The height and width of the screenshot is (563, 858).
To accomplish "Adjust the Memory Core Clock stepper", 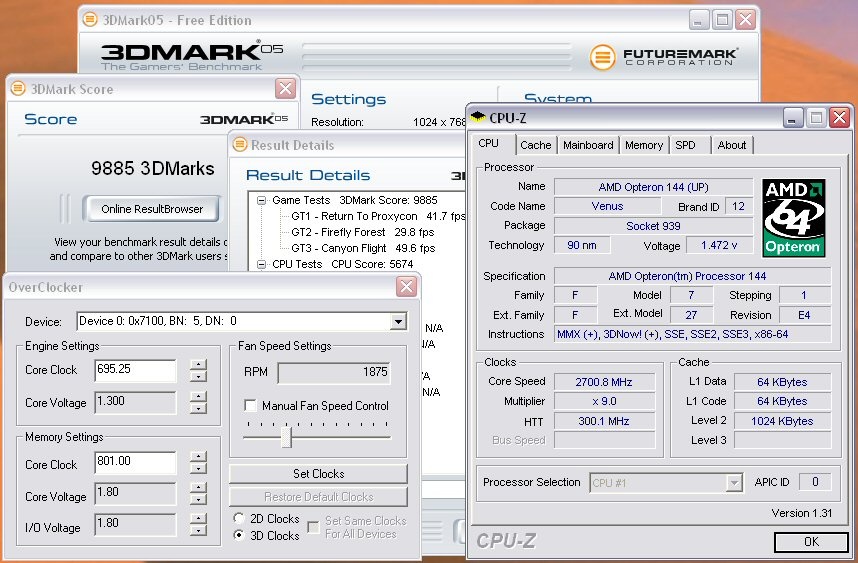I will (198, 462).
